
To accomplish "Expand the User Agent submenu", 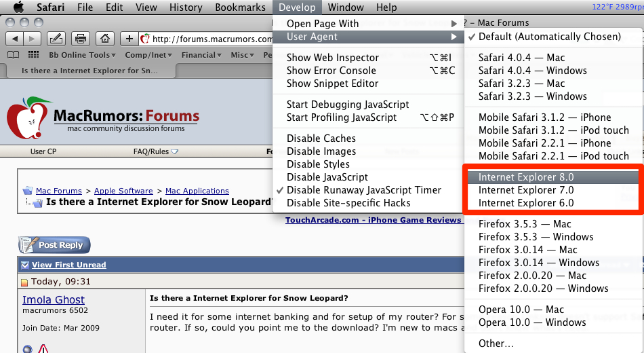I will coord(368,37).
